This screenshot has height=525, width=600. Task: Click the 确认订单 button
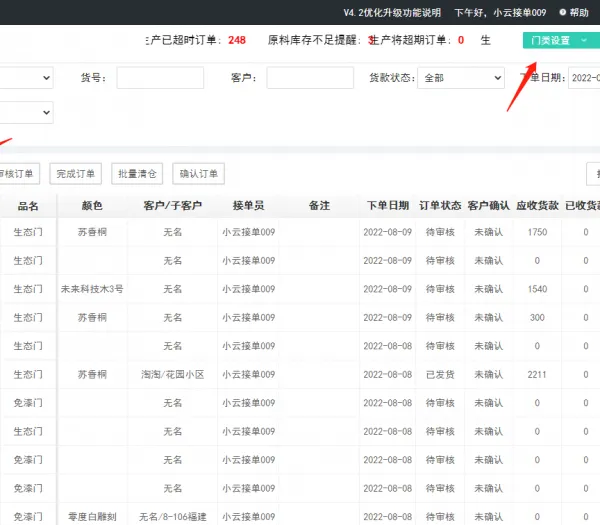point(198,174)
